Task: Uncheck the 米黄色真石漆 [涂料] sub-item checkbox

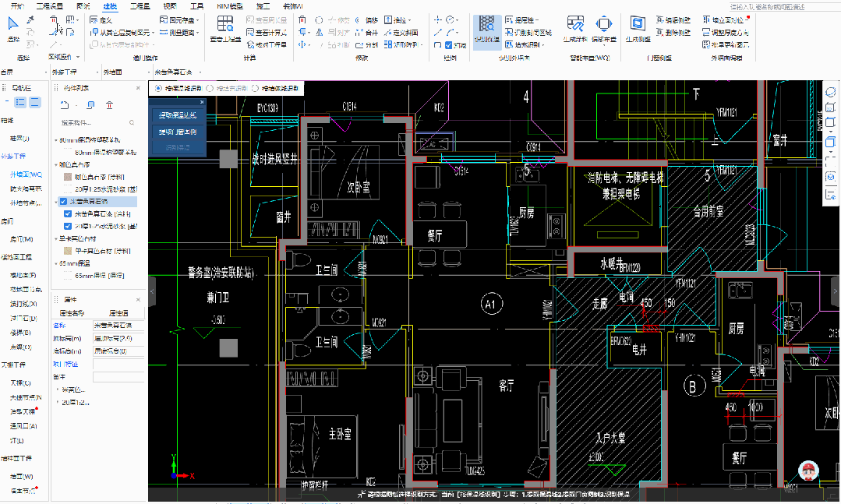Action: 68,213
